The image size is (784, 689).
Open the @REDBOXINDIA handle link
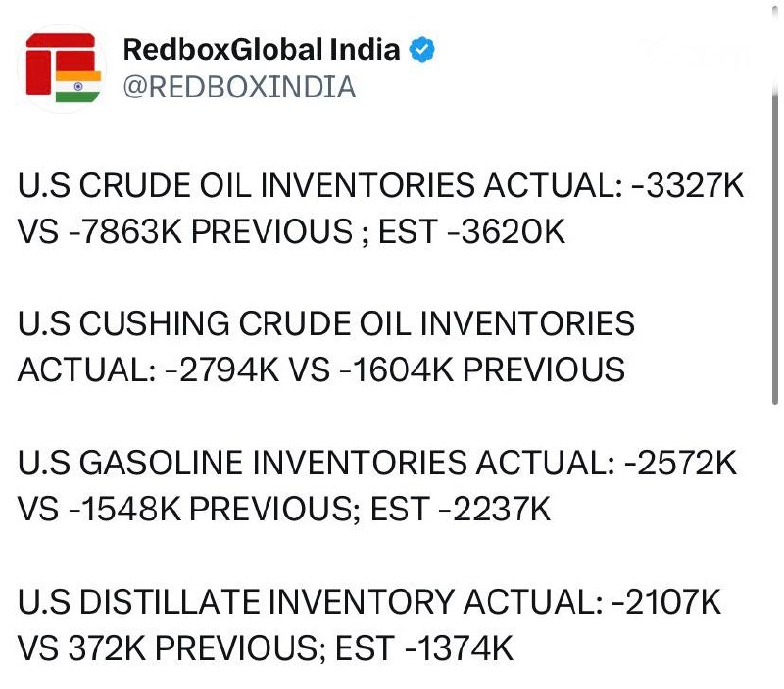point(239,87)
